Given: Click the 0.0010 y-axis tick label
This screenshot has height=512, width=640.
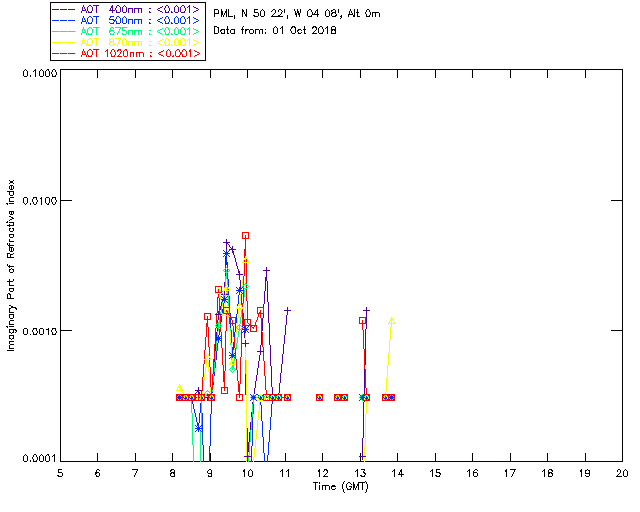Looking at the screenshot, I should coord(36,331).
